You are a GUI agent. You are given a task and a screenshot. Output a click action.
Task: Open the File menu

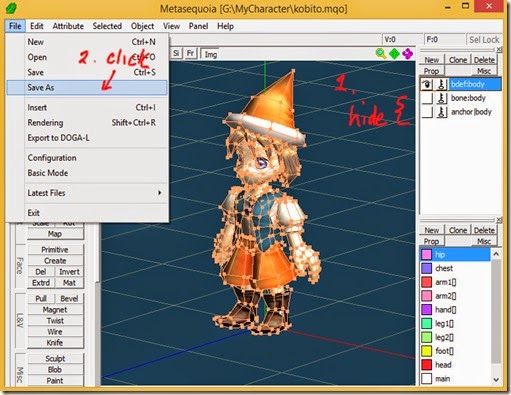pos(15,26)
